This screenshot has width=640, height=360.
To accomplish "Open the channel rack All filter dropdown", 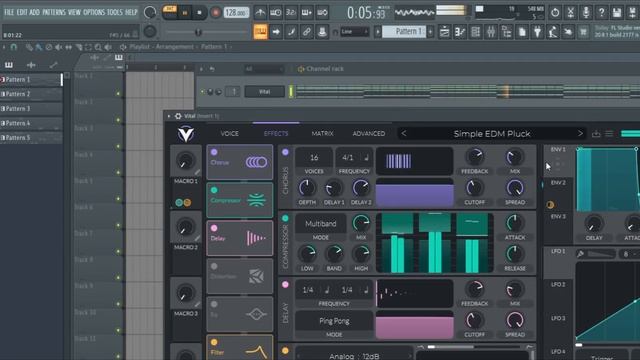I will click(264, 69).
